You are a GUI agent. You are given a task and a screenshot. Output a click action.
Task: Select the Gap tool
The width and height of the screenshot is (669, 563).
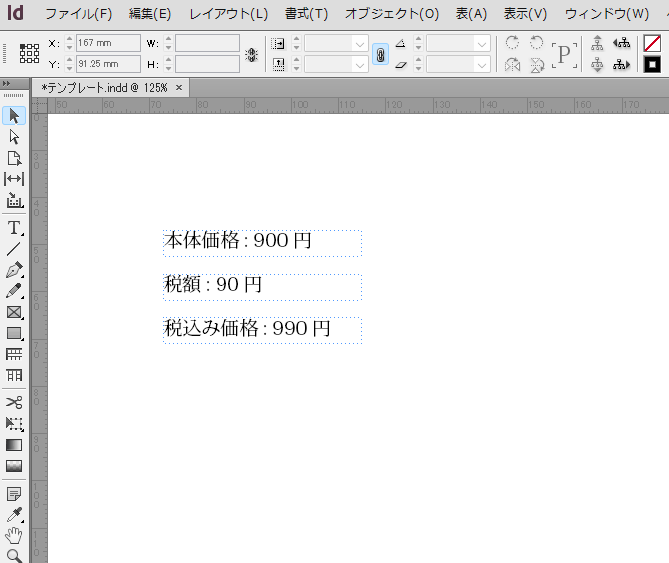pyautogui.click(x=14, y=179)
